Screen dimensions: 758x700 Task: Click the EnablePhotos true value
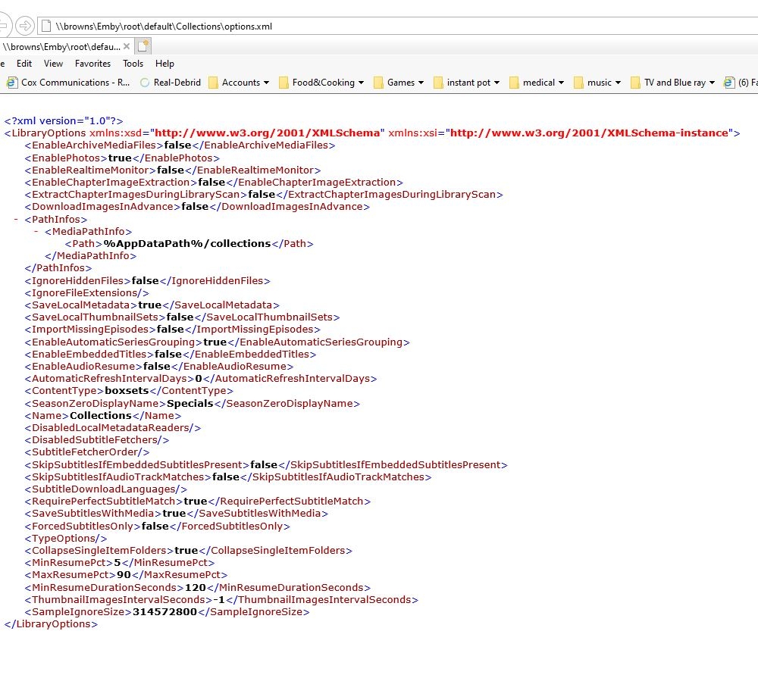point(120,158)
